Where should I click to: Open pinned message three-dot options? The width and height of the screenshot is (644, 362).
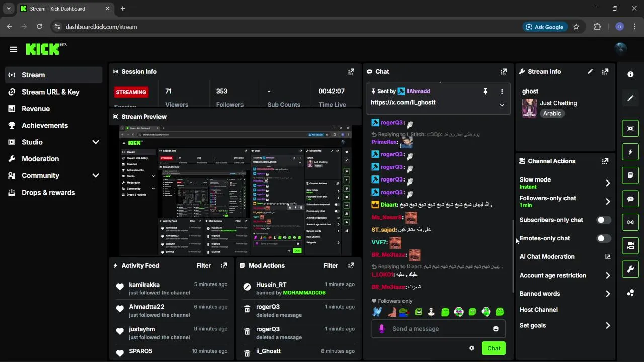502,92
